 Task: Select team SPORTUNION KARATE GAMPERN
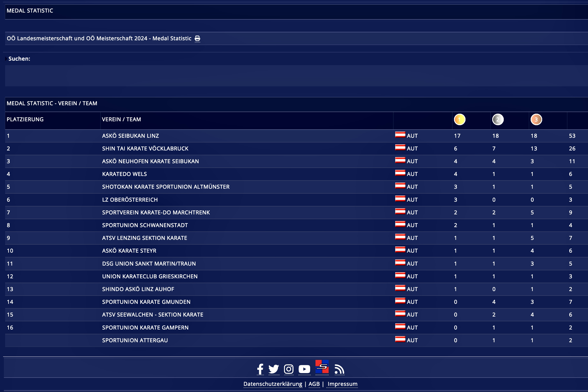point(145,328)
